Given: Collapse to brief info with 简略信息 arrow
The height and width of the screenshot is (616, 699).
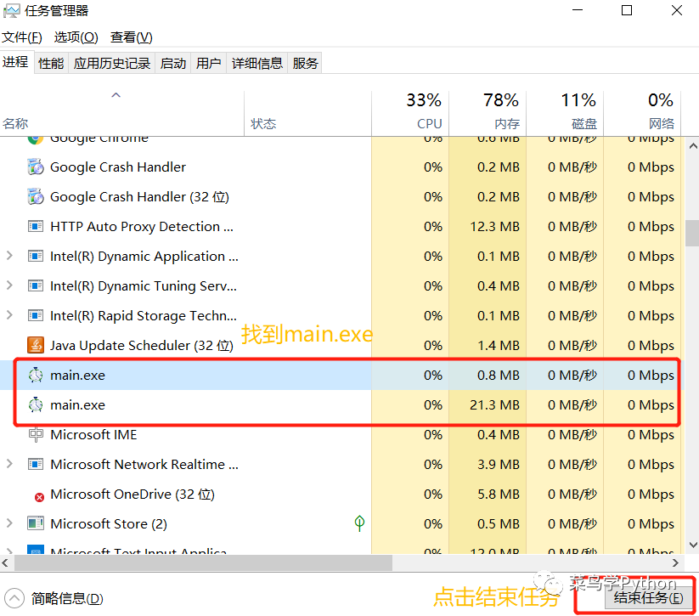Looking at the screenshot, I should click(x=14, y=599).
